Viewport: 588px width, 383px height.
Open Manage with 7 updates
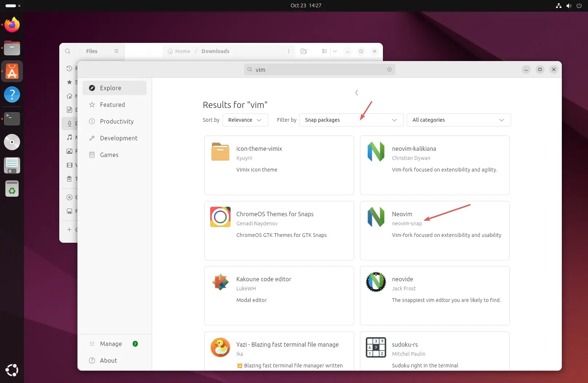pyautogui.click(x=115, y=344)
